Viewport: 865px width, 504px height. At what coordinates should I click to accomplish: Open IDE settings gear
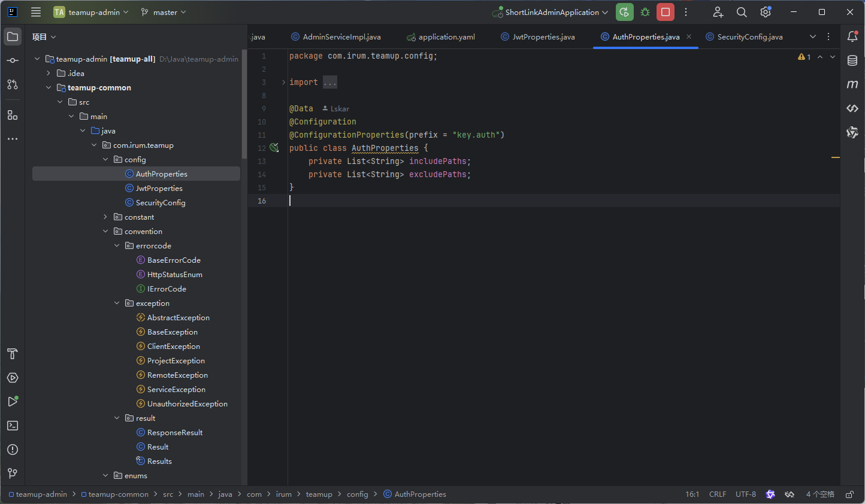(x=766, y=12)
